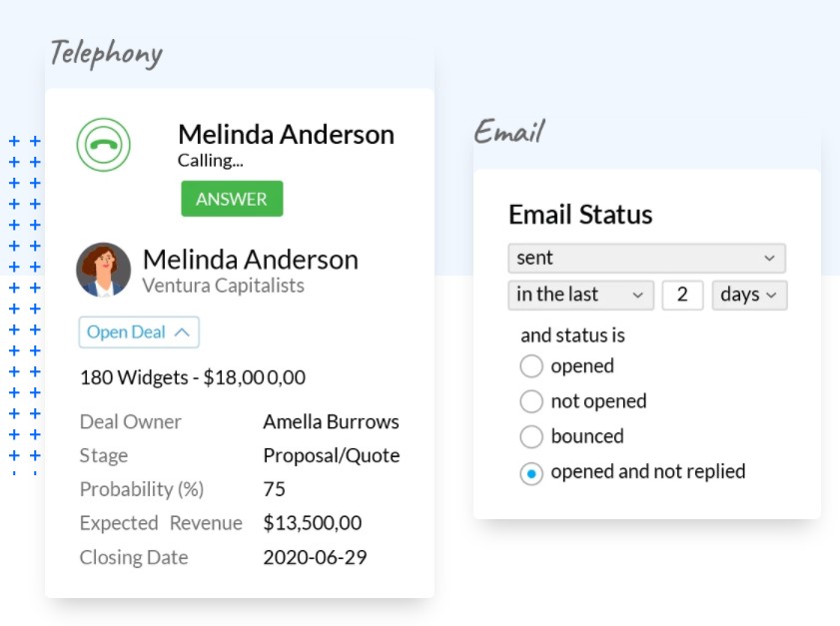Screen dimensions: 840x626
Task: Click the Proposal/Quote stage value
Action: tap(331, 455)
